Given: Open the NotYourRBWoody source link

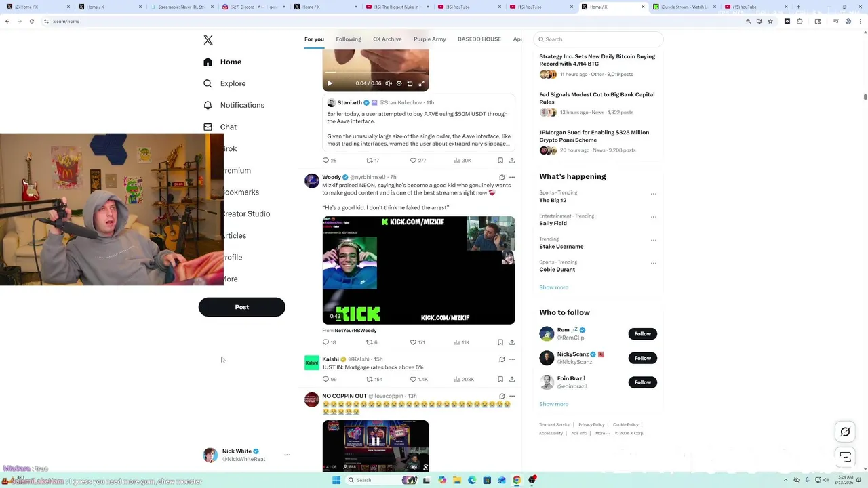Looking at the screenshot, I should [355, 331].
